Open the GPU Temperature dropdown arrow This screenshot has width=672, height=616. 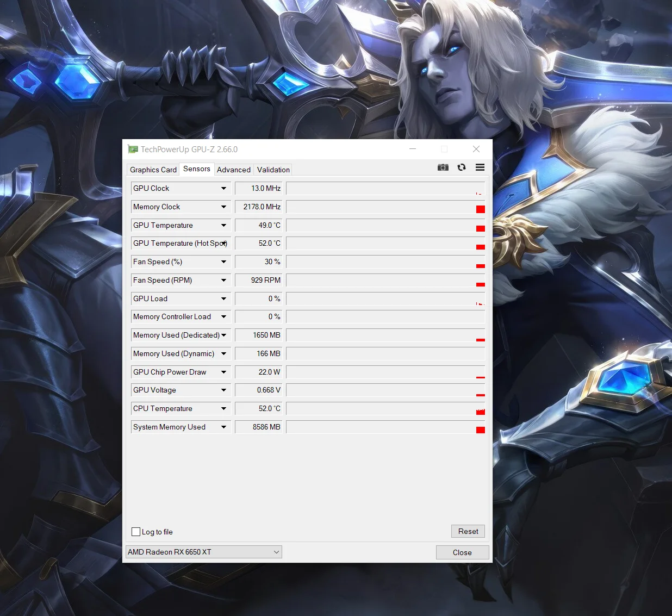point(223,225)
